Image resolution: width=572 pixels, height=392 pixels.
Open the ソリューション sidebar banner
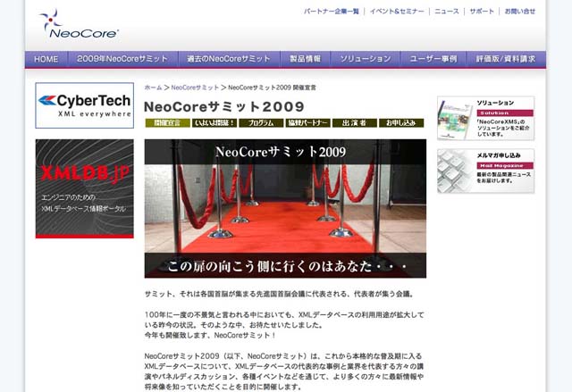point(486,118)
